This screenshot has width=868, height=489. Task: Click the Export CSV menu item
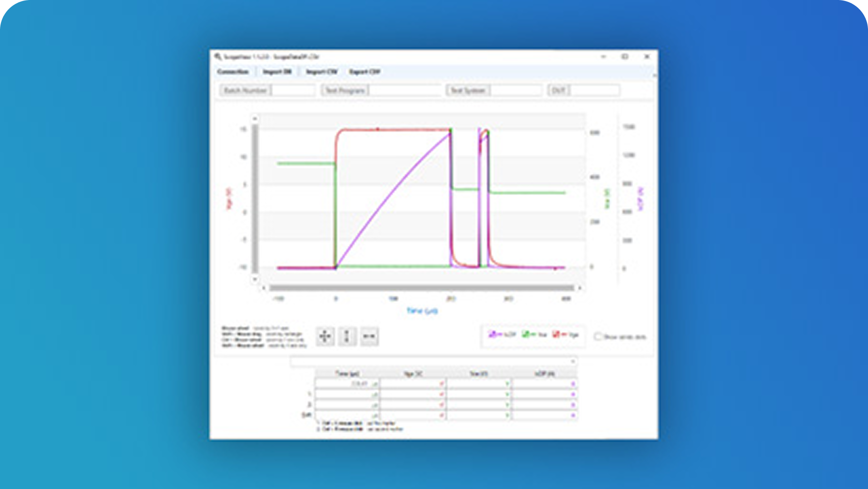point(365,72)
